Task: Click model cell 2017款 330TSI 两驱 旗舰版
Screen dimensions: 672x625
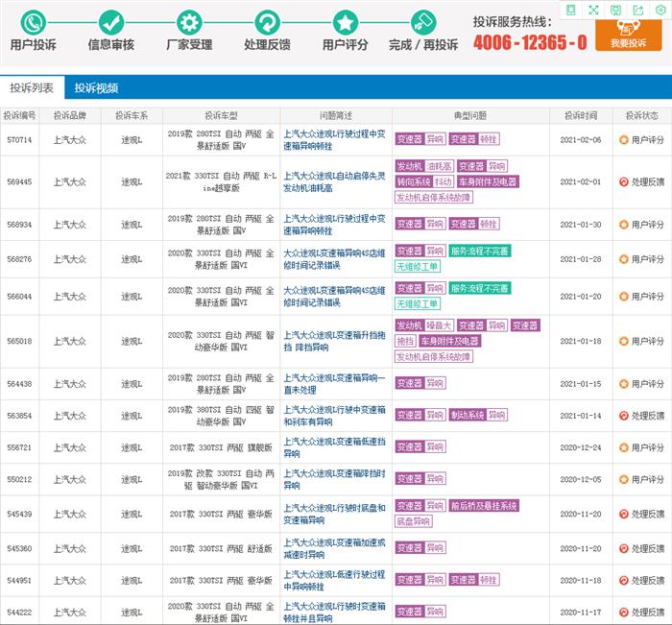Action: tap(221, 447)
